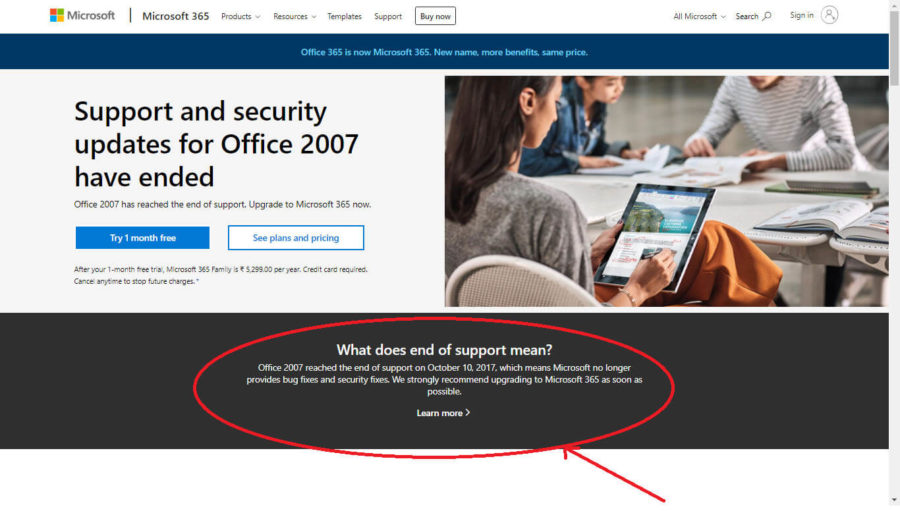
Task: Click the hero image of tablet user
Action: 666,191
